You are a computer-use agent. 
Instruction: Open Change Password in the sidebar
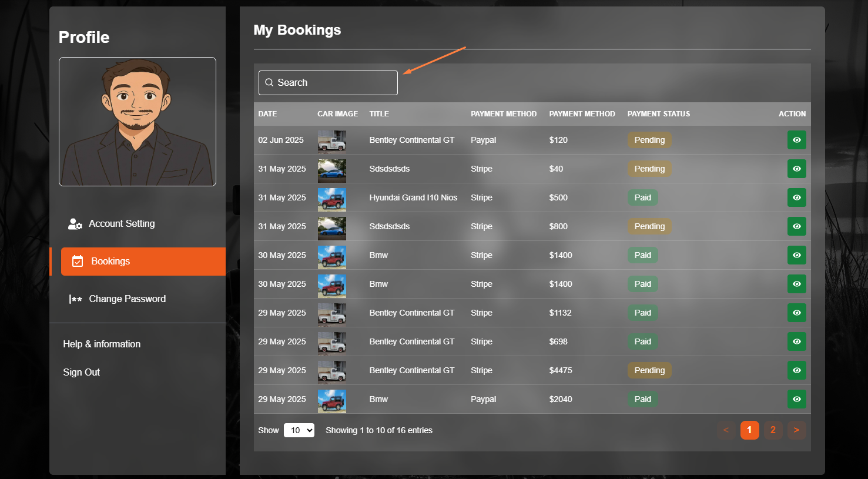click(127, 299)
